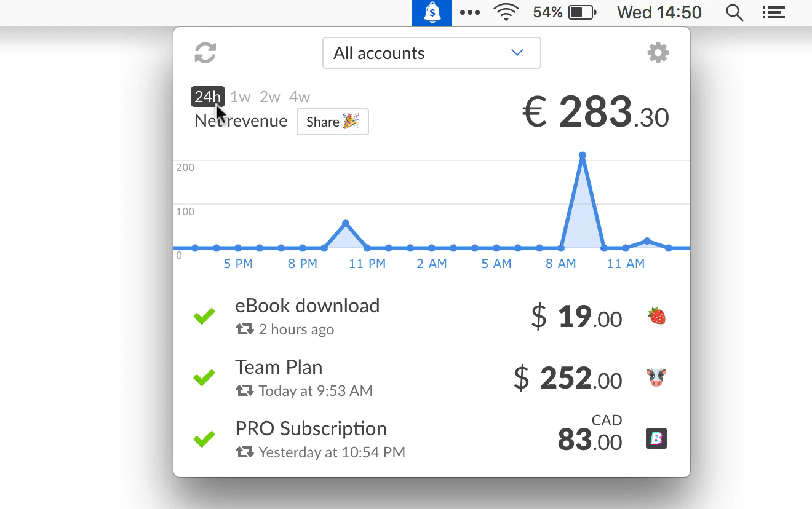Image resolution: width=812 pixels, height=509 pixels.
Task: Select the 24h time range tab
Action: pyautogui.click(x=208, y=97)
